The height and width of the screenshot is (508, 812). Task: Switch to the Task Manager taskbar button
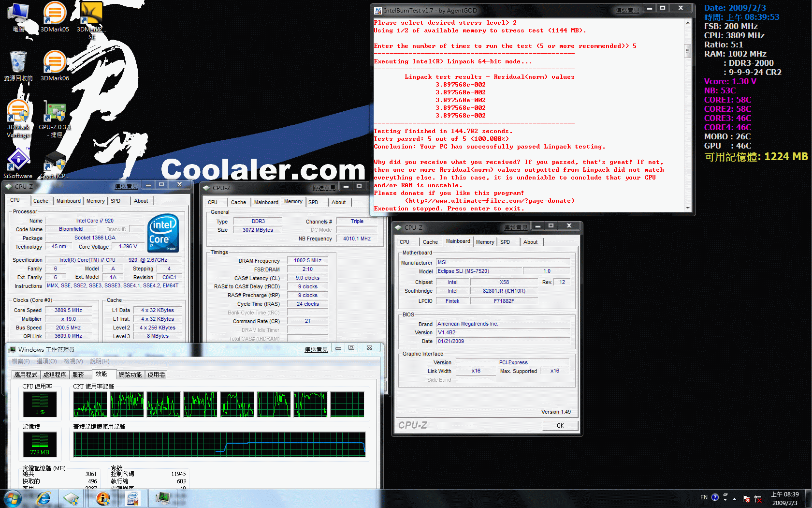(x=162, y=498)
